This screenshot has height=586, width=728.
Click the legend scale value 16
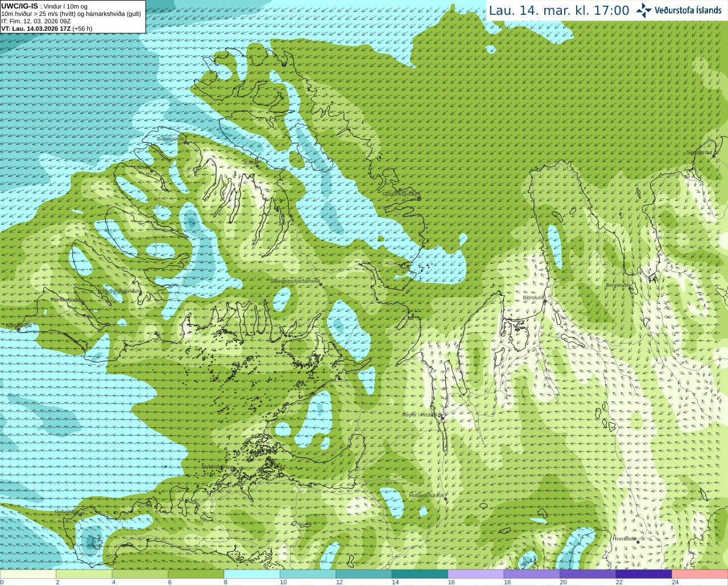point(451,582)
